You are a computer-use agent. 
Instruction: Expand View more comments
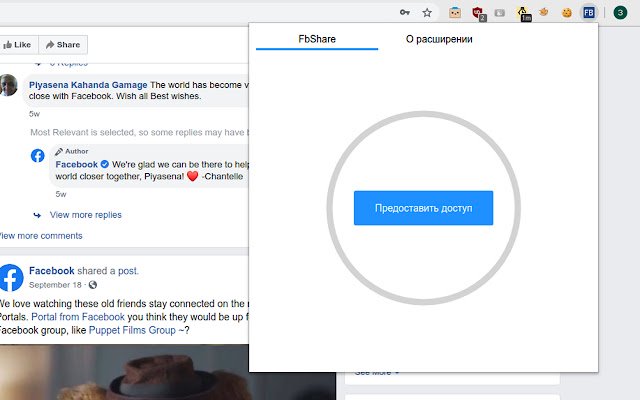(40, 236)
